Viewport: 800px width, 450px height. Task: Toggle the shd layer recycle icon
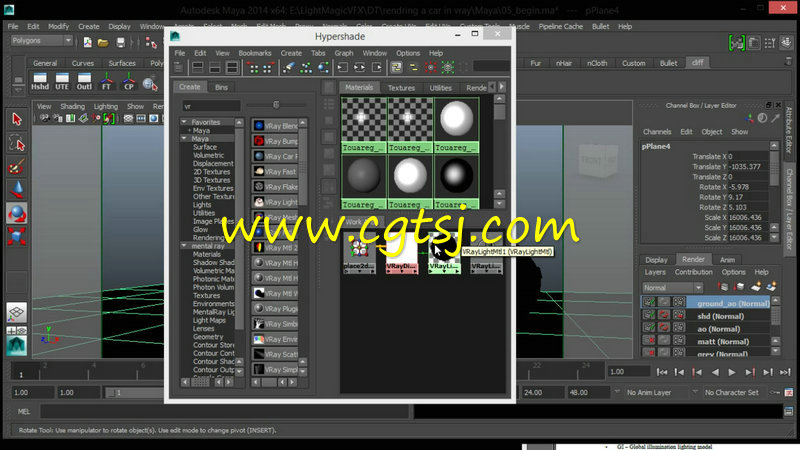[663, 316]
